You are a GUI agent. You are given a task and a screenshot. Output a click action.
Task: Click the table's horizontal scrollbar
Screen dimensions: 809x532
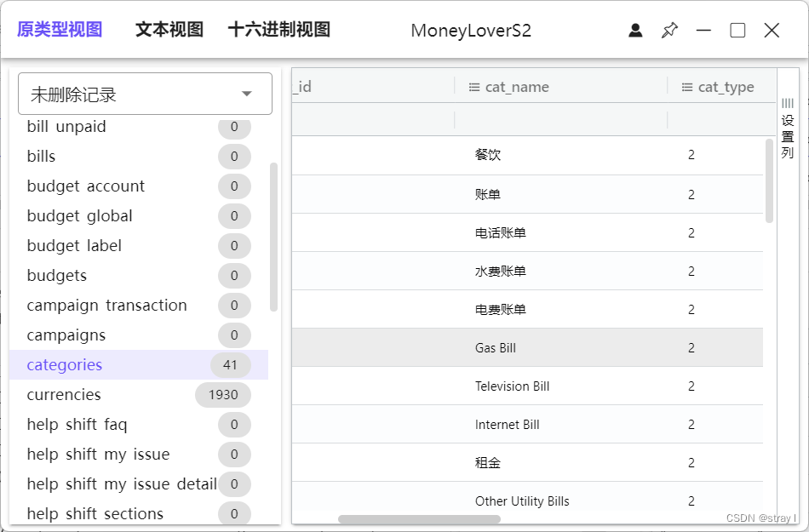419,519
